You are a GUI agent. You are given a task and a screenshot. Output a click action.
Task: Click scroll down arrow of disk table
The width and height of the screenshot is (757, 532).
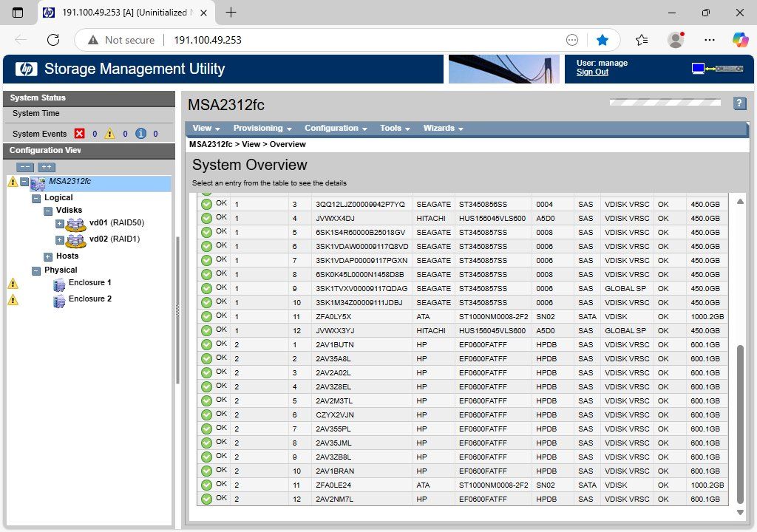(740, 513)
